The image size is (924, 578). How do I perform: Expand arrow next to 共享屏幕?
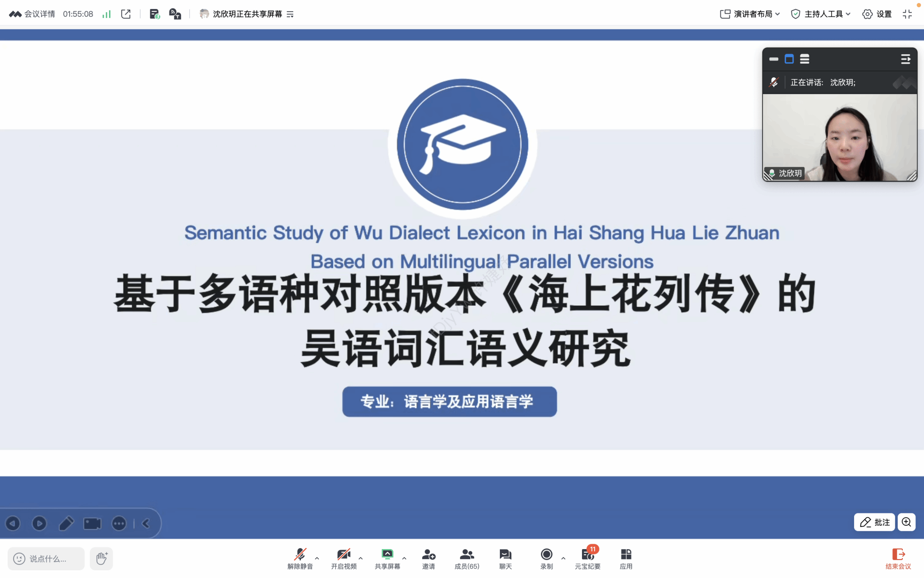point(404,558)
